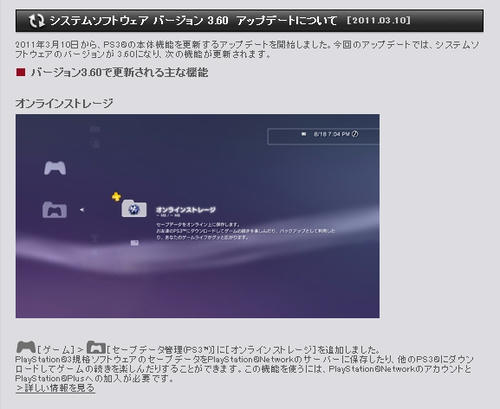The image size is (500, 409).
Task: Click the faded category icon at XMB top
Action: [x=95, y=129]
